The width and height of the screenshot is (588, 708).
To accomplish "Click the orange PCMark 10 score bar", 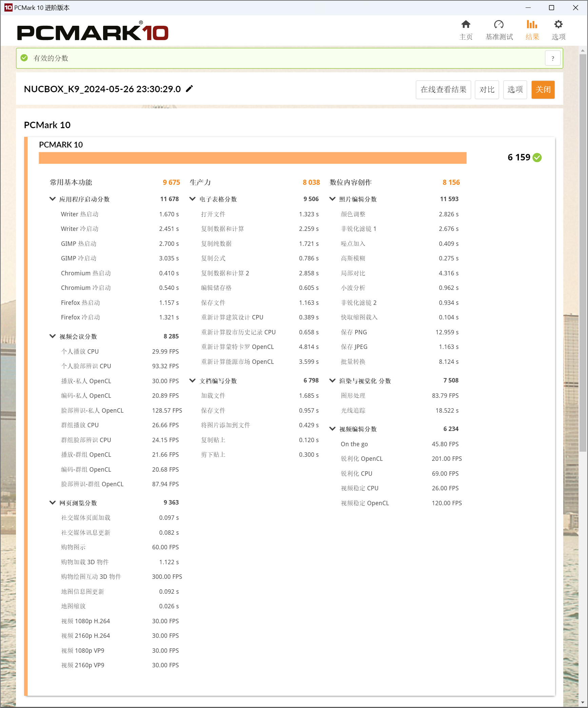I will [x=253, y=158].
